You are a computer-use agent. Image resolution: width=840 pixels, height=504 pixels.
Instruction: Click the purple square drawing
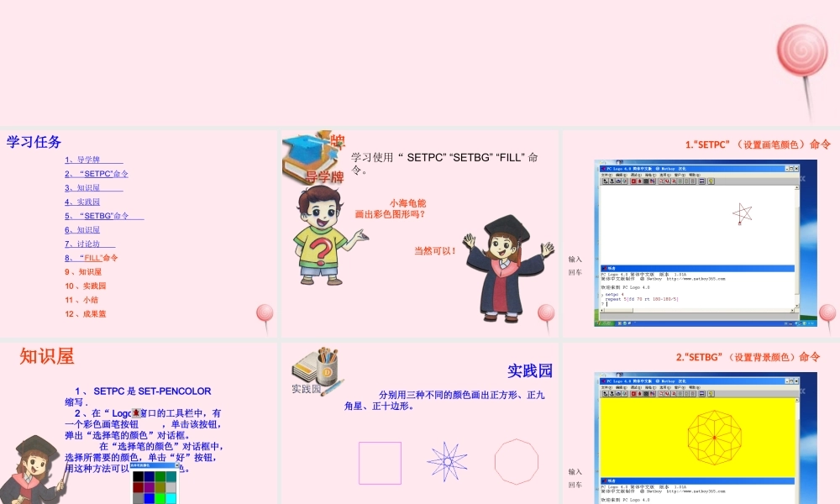click(380, 463)
